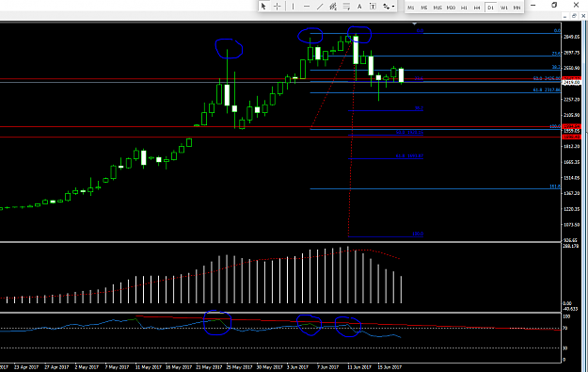This screenshot has width=588, height=372.
Task: Click the 1665.35 price scale label
Action: pyautogui.click(x=571, y=162)
